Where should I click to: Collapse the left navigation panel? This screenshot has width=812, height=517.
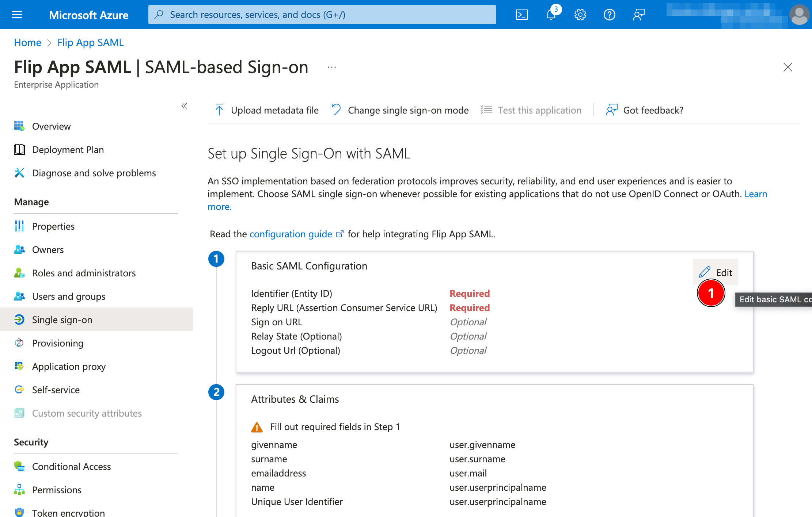pyautogui.click(x=184, y=106)
